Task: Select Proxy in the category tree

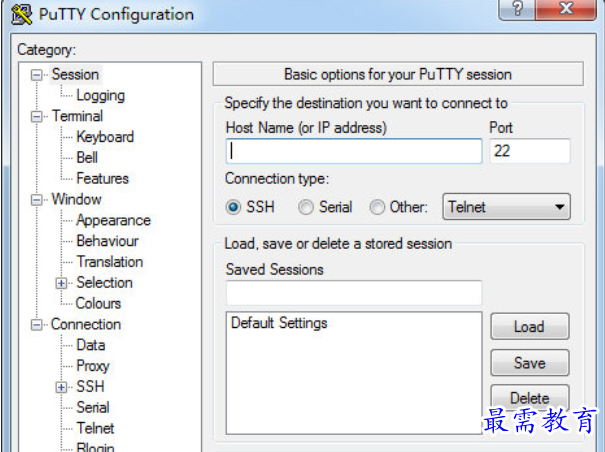Action: pos(93,366)
